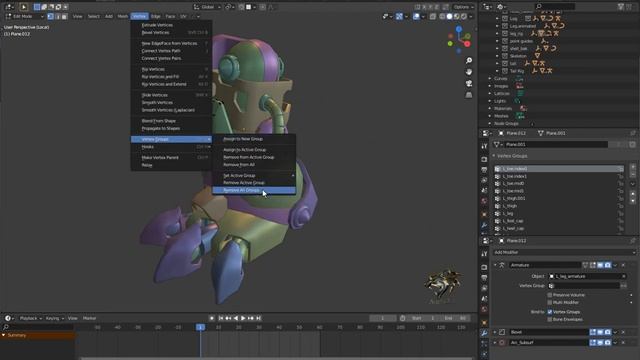This screenshot has height=360, width=640.
Task: Open the tool properties tab in upper properties panel
Action: pyautogui.click(x=484, y=146)
